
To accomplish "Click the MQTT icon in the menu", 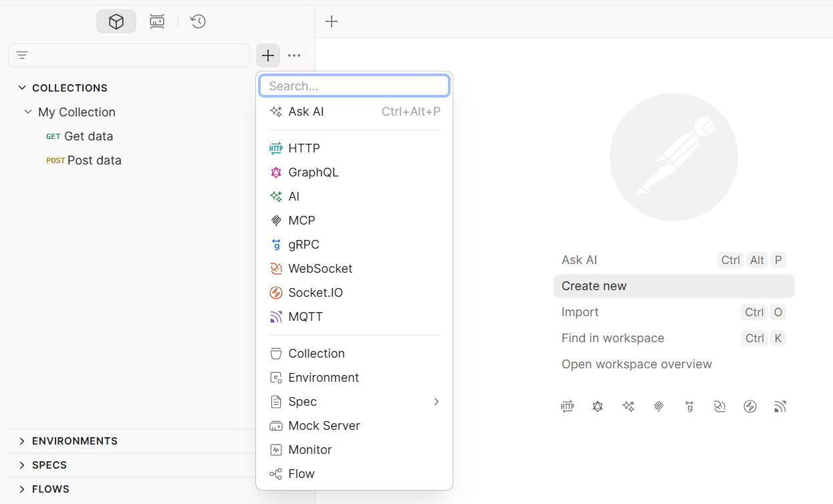I will [x=276, y=317].
